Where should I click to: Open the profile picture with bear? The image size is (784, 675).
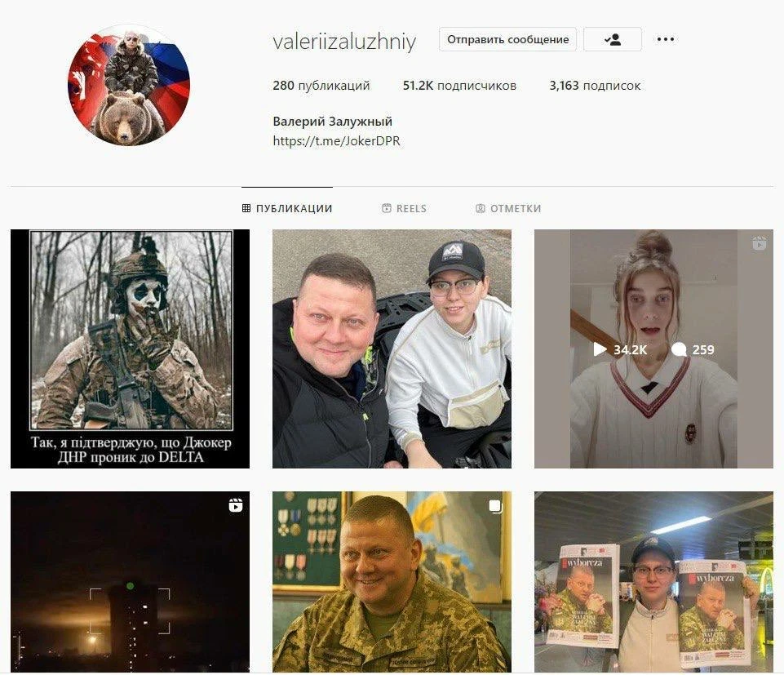pos(129,85)
